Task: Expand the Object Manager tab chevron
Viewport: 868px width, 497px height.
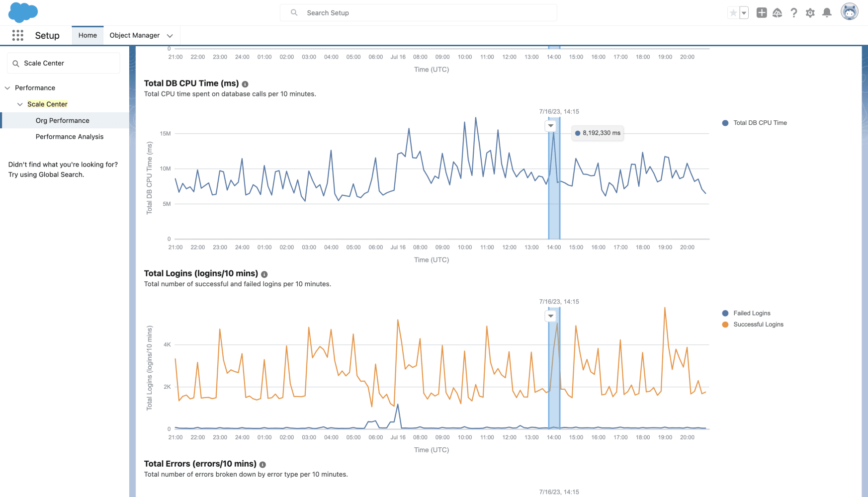Action: pyautogui.click(x=170, y=36)
